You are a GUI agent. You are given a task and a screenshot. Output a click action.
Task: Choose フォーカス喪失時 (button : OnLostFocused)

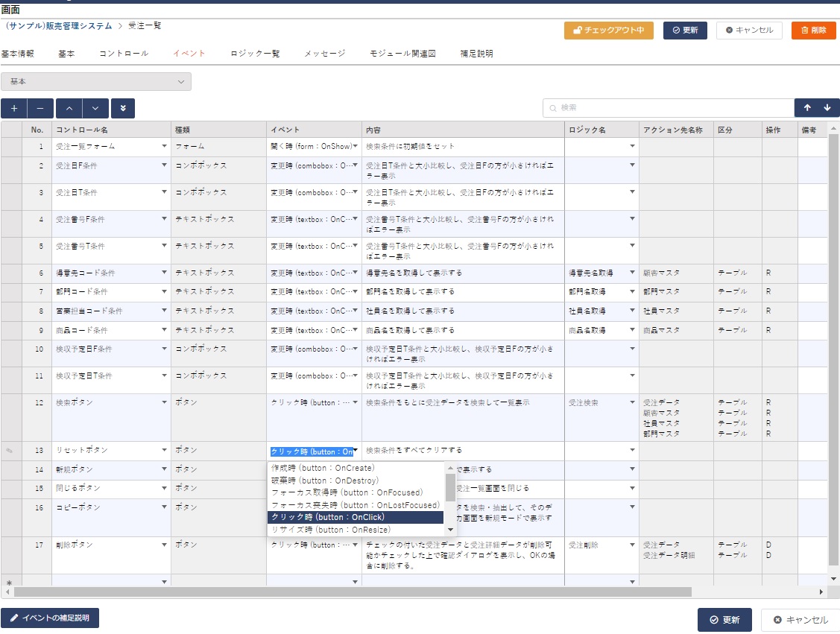(356, 505)
